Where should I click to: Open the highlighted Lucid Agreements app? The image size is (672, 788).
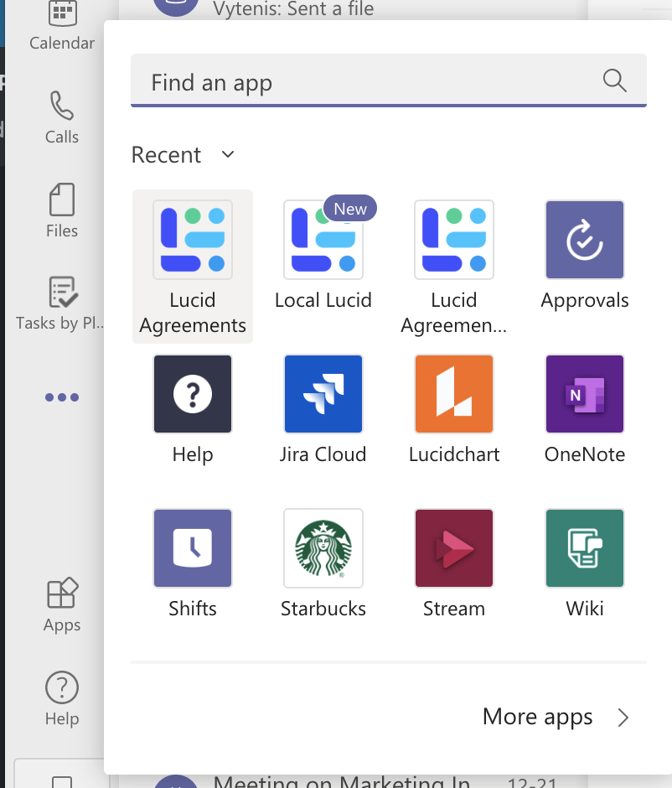[193, 267]
